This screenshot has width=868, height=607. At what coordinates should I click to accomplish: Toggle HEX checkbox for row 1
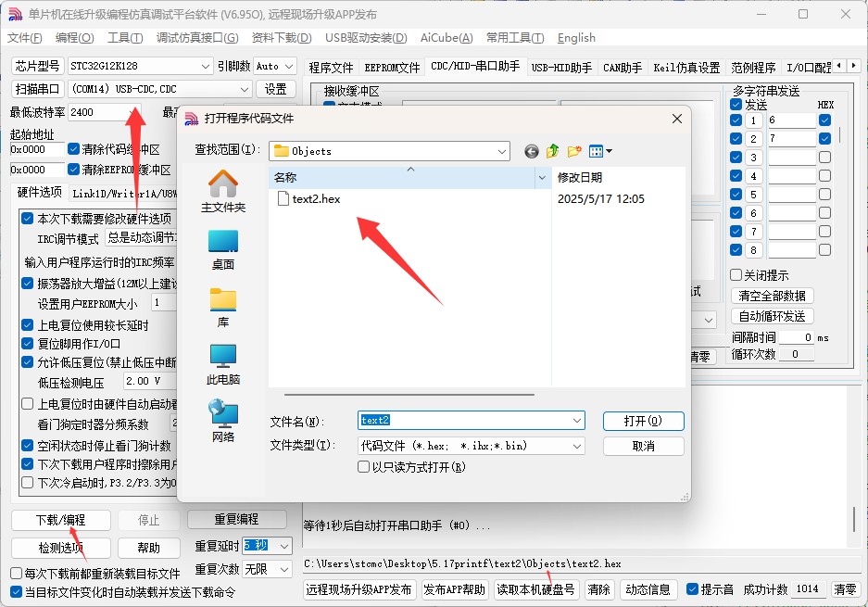[824, 120]
